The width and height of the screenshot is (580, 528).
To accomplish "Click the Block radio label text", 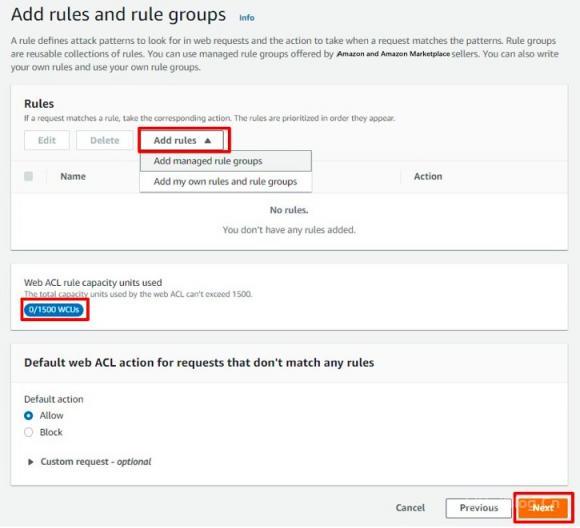I will click(x=51, y=432).
